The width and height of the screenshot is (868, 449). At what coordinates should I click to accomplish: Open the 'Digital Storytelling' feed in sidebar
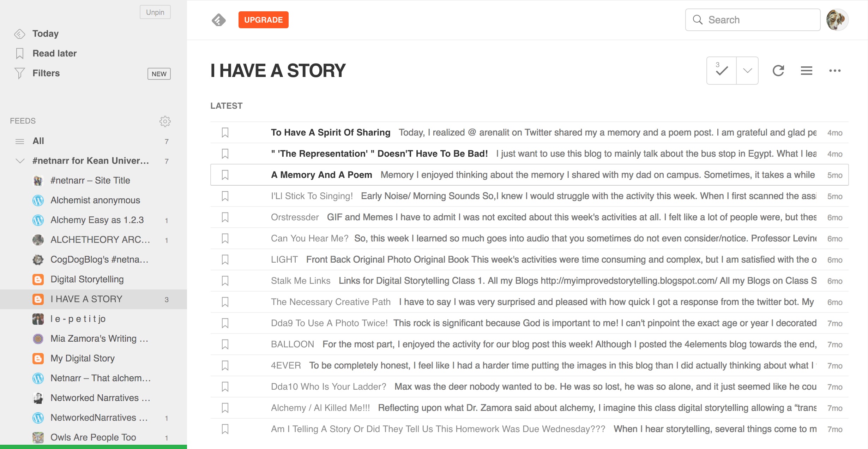tap(87, 279)
